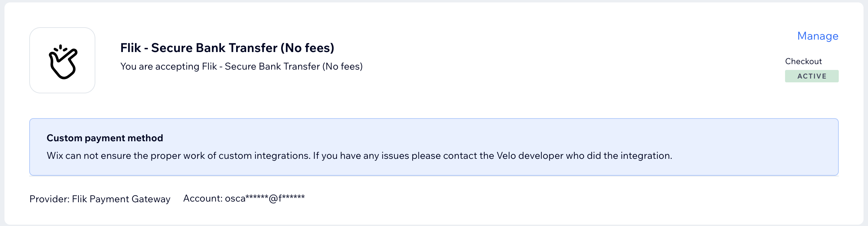The width and height of the screenshot is (868, 226).
Task: Open the Manage link
Action: coord(818,36)
